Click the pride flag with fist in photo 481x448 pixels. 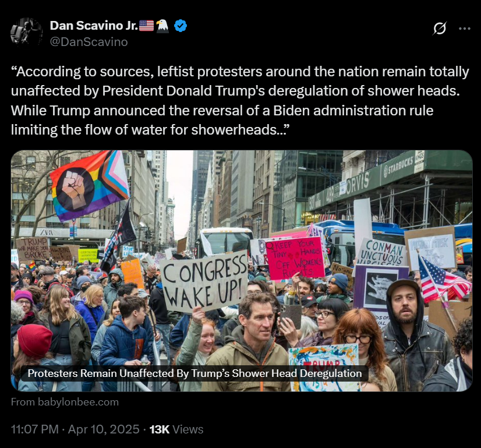(x=90, y=185)
